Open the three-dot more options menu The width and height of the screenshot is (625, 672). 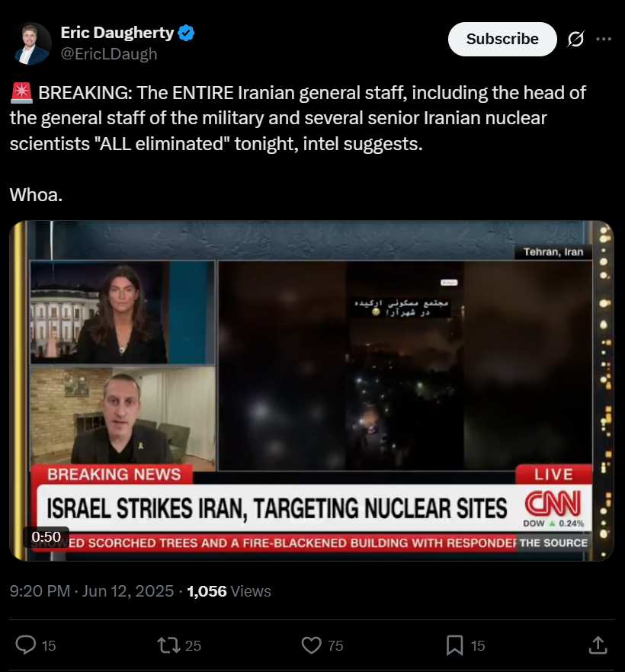(x=604, y=39)
